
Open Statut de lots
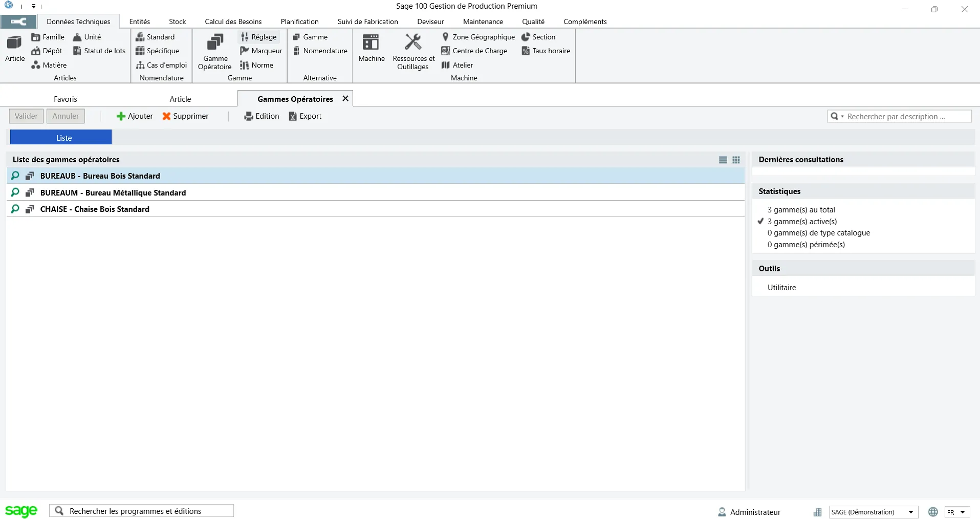(x=99, y=51)
